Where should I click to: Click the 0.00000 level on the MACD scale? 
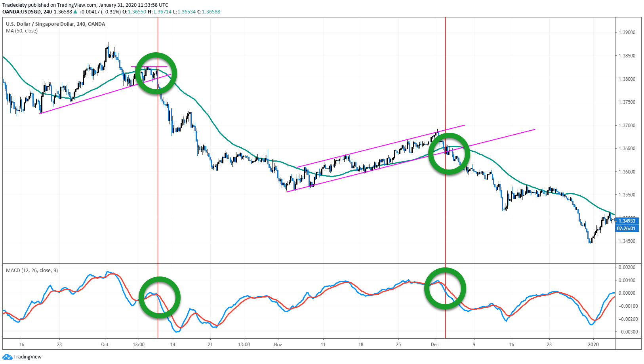tap(628, 293)
